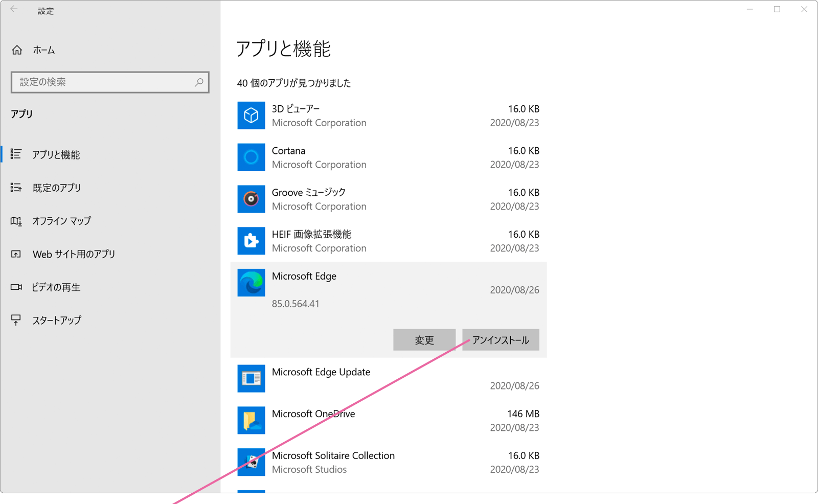This screenshot has height=504, width=818.
Task: Open オフライン マップ settings page
Action: click(61, 221)
